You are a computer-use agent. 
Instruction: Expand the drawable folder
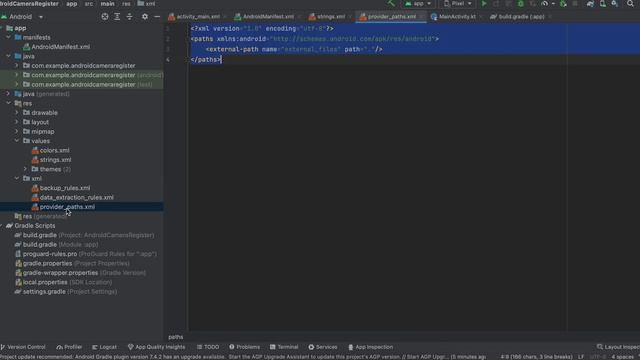(x=17, y=113)
